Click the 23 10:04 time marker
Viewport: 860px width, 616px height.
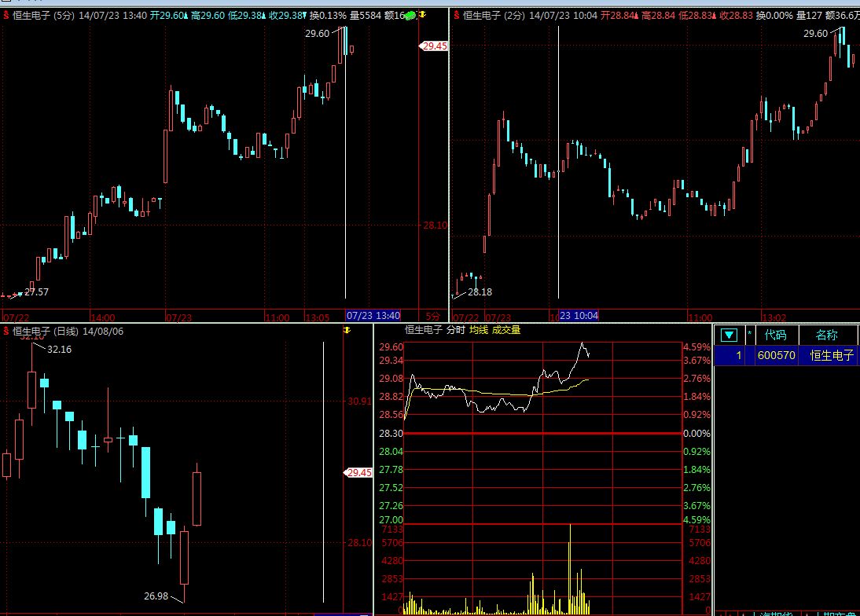pyautogui.click(x=579, y=316)
